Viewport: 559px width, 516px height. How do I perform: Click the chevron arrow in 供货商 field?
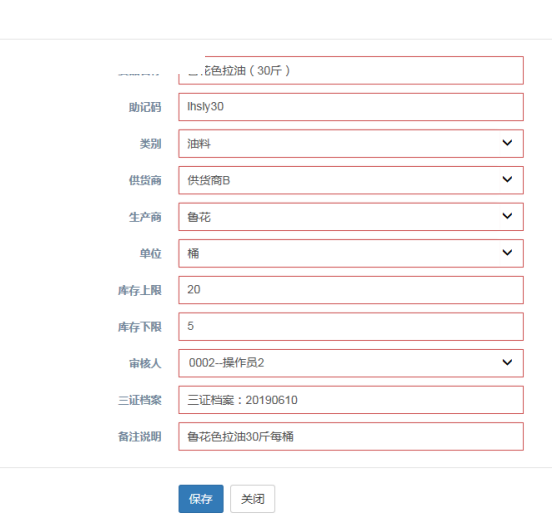click(x=507, y=179)
